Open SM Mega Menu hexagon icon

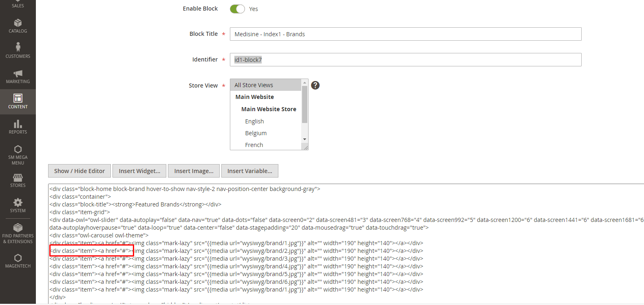click(18, 149)
